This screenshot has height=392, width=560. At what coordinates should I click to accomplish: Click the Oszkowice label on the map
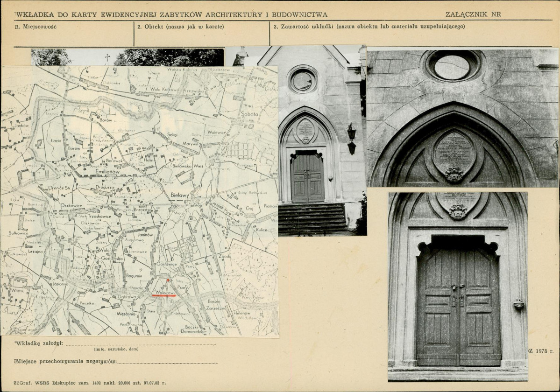pyautogui.click(x=71, y=205)
